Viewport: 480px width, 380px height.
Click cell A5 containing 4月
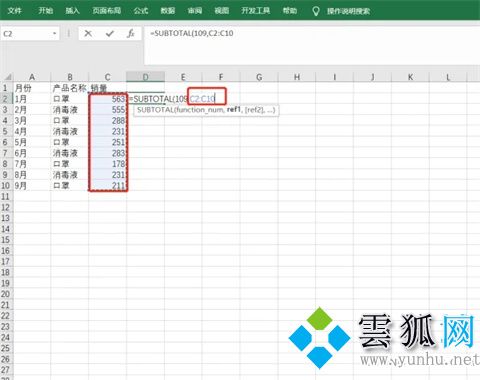[x=32, y=131]
